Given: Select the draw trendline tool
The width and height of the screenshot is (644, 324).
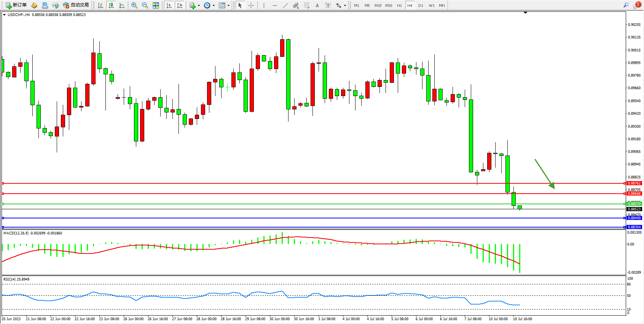Looking at the screenshot, I should (285, 5).
